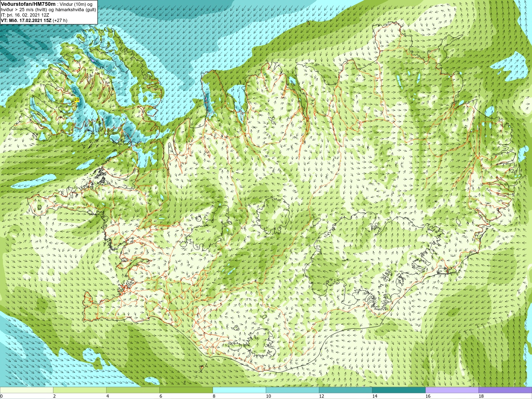This screenshot has height=399, width=532.
Task: Click the valid time line 'VT: Mið. 17.02.2021 15Z'
Action: point(26,20)
